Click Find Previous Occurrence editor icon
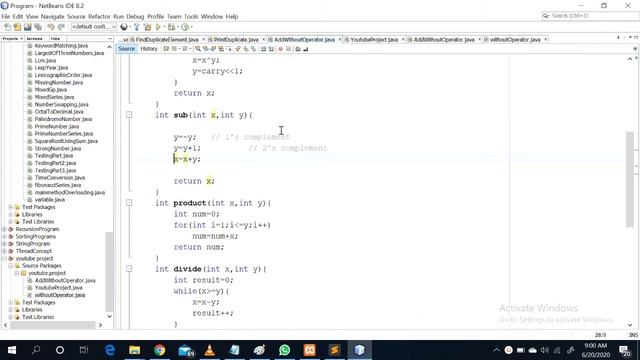This screenshot has width=640, height=360. coord(205,49)
